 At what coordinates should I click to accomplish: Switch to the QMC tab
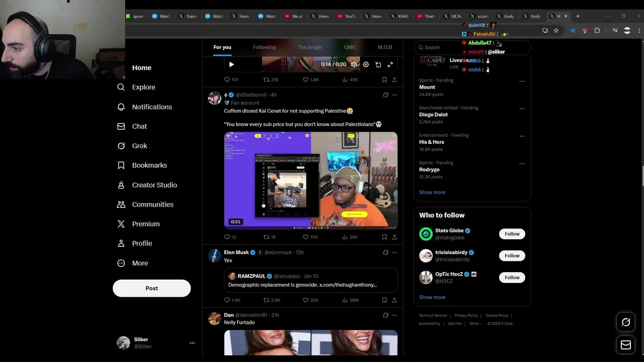350,47
